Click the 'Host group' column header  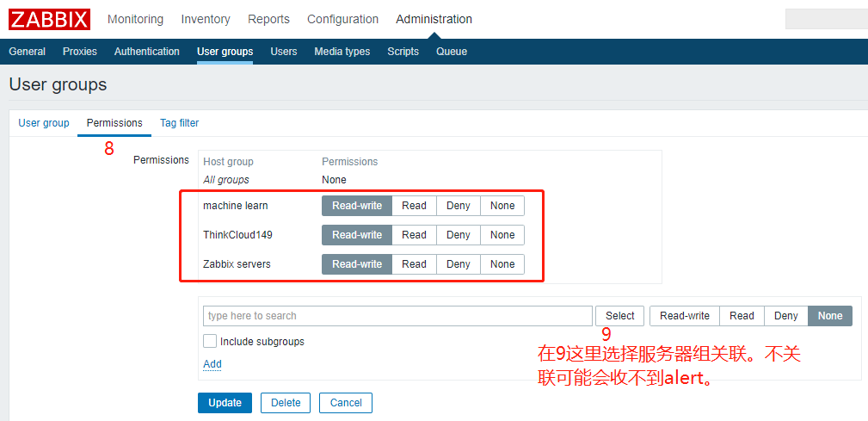point(228,162)
